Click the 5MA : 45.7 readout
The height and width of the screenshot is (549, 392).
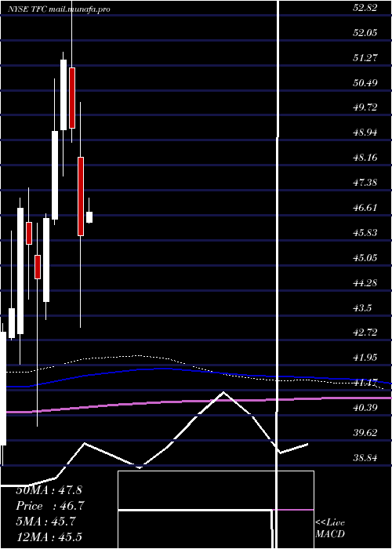45,522
